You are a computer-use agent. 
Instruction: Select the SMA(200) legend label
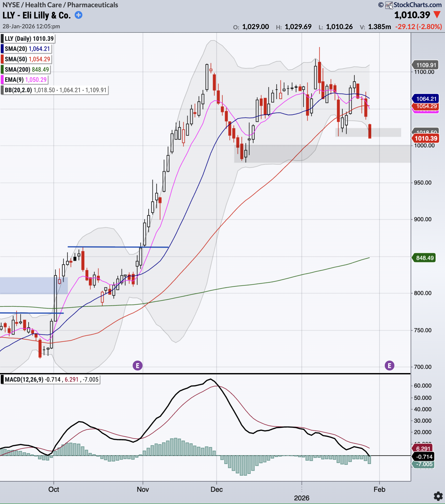coord(26,70)
